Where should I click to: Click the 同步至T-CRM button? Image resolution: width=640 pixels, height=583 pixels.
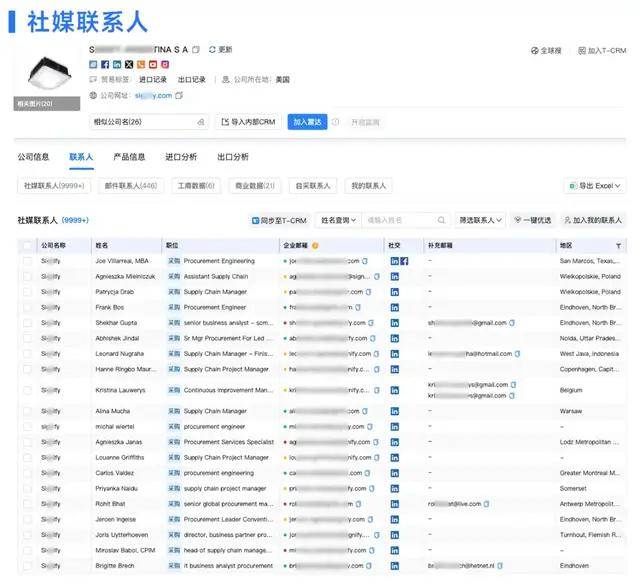pyautogui.click(x=279, y=220)
